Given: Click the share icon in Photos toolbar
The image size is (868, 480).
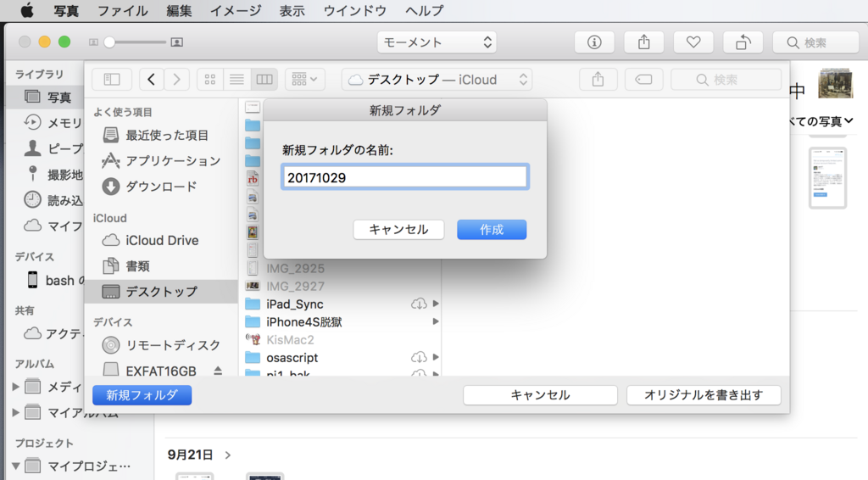Looking at the screenshot, I should coord(644,42).
